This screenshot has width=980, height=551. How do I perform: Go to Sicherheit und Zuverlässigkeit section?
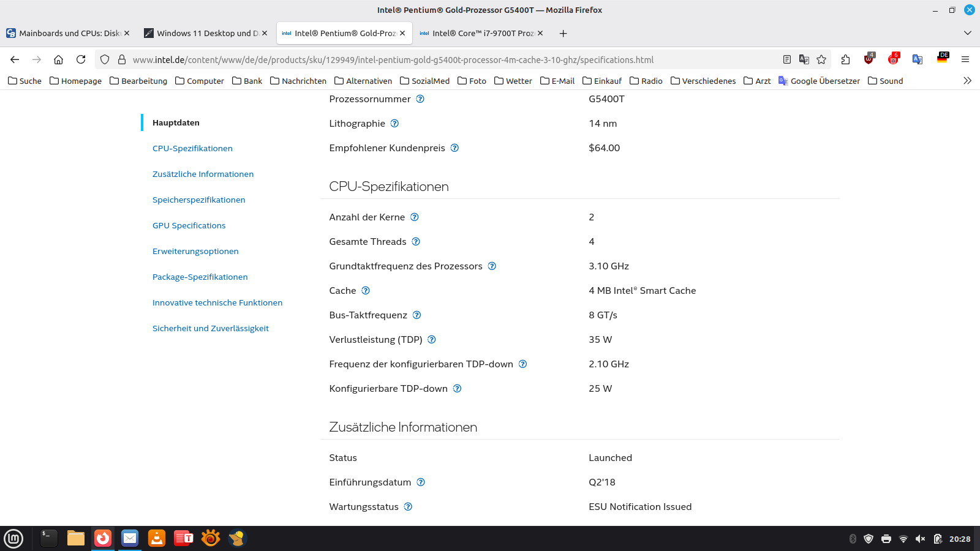[211, 329]
